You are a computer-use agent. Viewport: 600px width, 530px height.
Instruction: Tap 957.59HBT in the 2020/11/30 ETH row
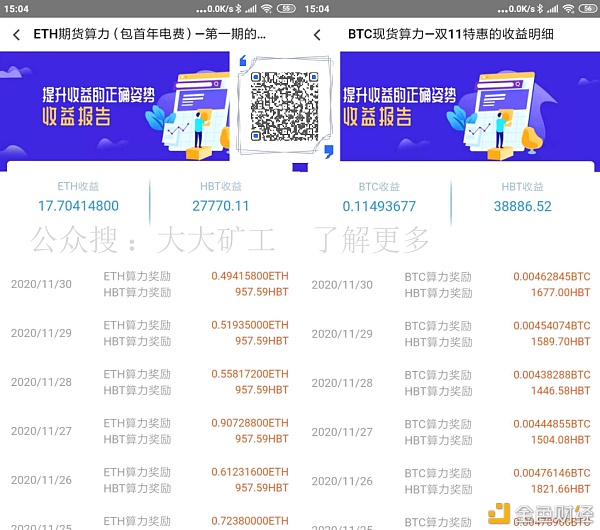tap(262, 292)
